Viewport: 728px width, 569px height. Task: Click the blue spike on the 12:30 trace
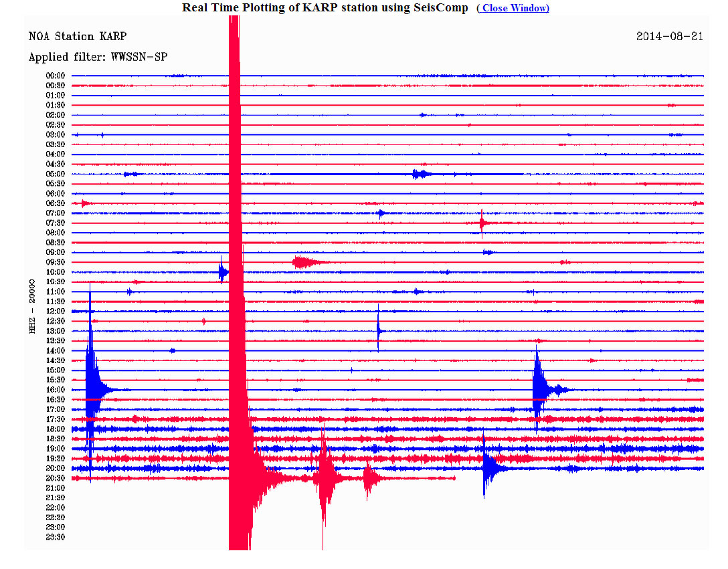tap(378, 328)
